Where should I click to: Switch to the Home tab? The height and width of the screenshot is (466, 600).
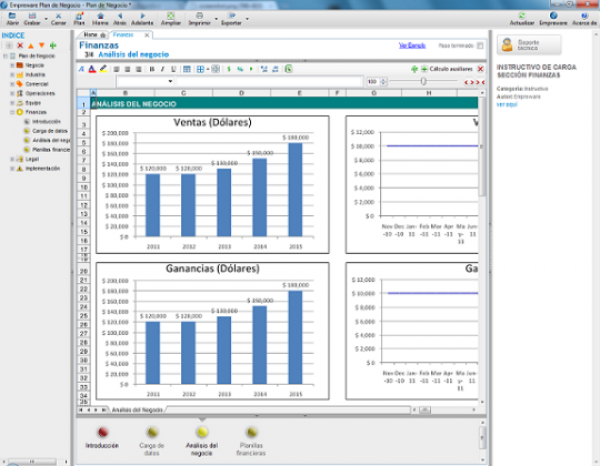pos(94,35)
